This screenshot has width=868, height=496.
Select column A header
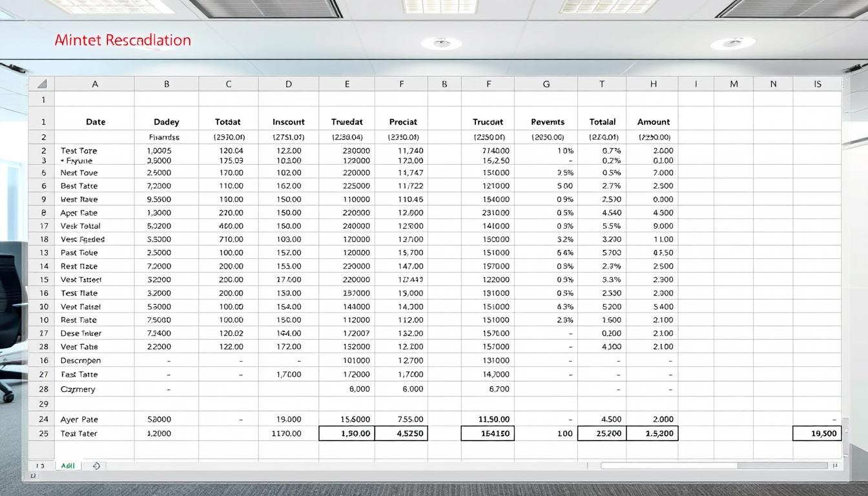click(x=95, y=84)
